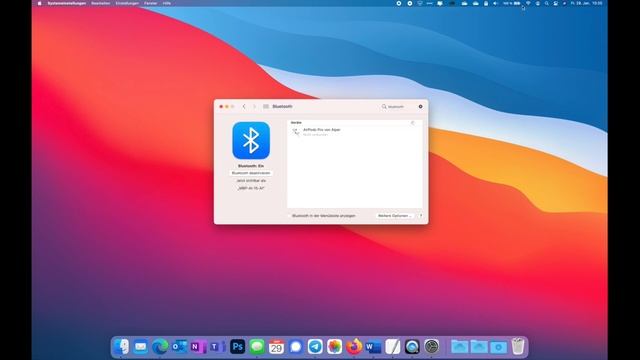
Task: Open the green Messages app in Dock
Action: point(257,347)
